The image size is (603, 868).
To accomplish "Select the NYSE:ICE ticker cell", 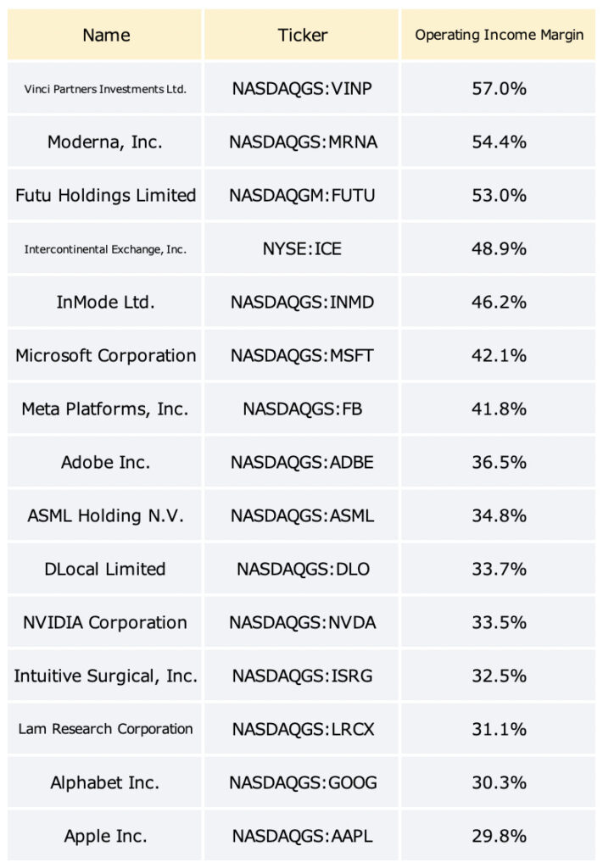I will [302, 248].
